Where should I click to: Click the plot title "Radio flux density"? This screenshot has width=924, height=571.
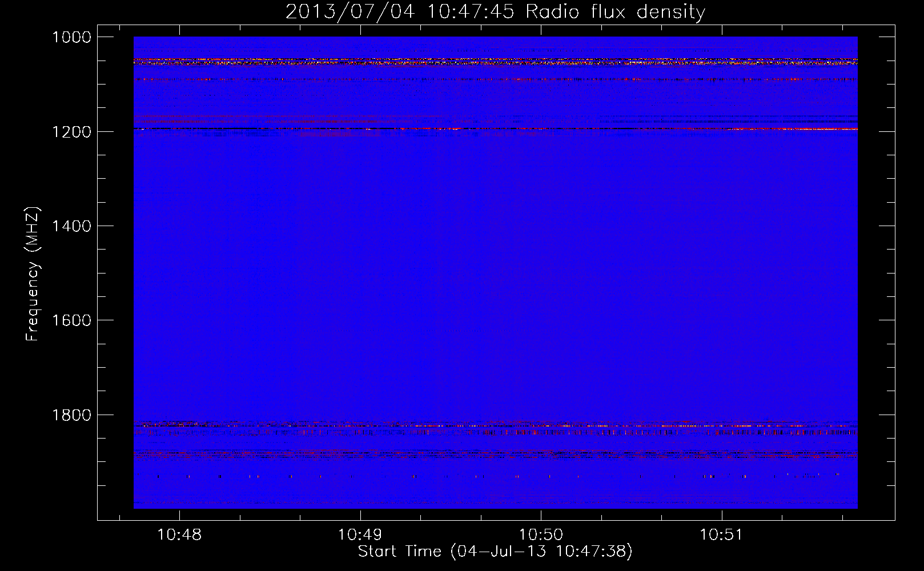(x=615, y=11)
